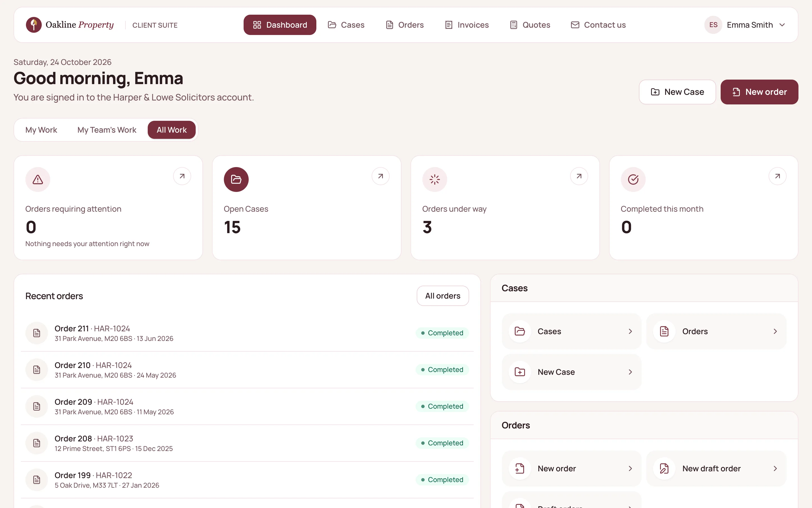Click the document icon beside Order 209
Viewport: 812px width, 508px height.
point(37,406)
